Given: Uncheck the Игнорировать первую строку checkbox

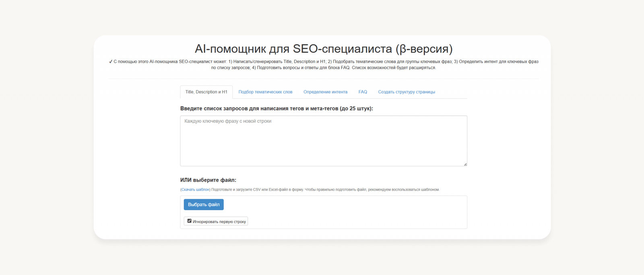Looking at the screenshot, I should pos(190,221).
